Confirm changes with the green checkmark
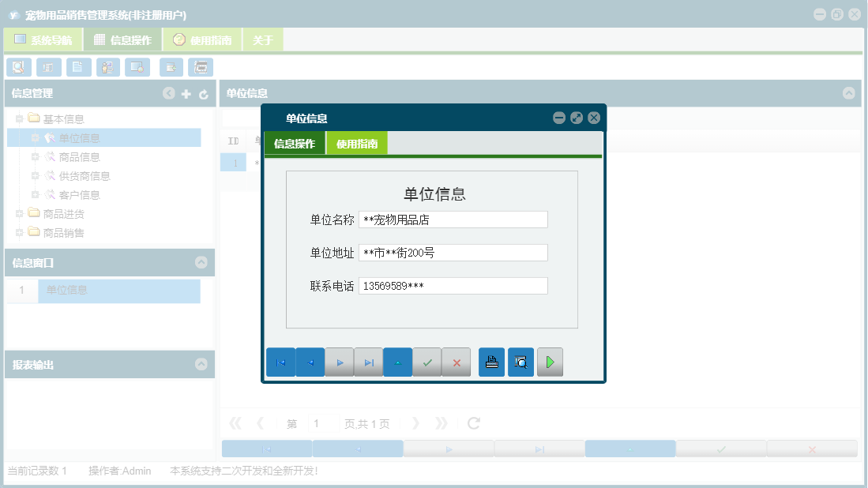Screen dimensions: 868x488 click(427, 362)
